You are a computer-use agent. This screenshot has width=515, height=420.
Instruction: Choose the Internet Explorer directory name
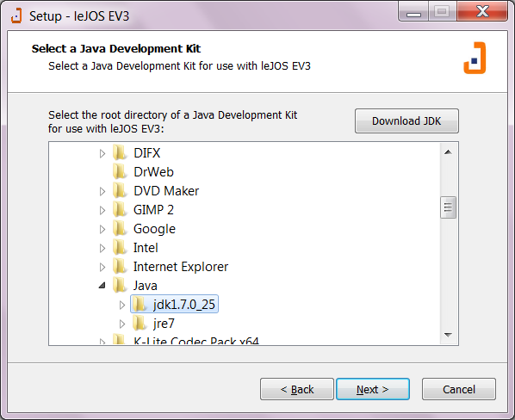coord(181,267)
